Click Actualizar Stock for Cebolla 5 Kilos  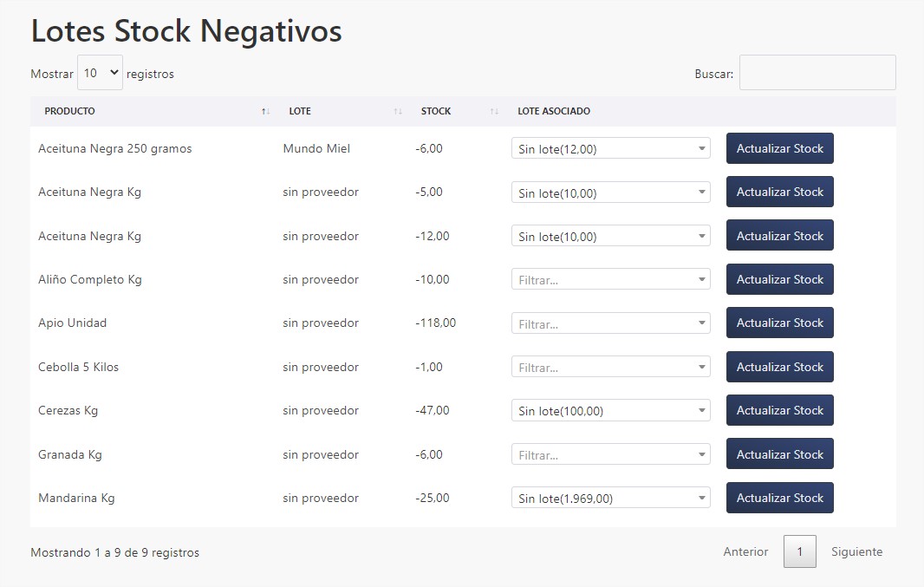click(x=779, y=367)
